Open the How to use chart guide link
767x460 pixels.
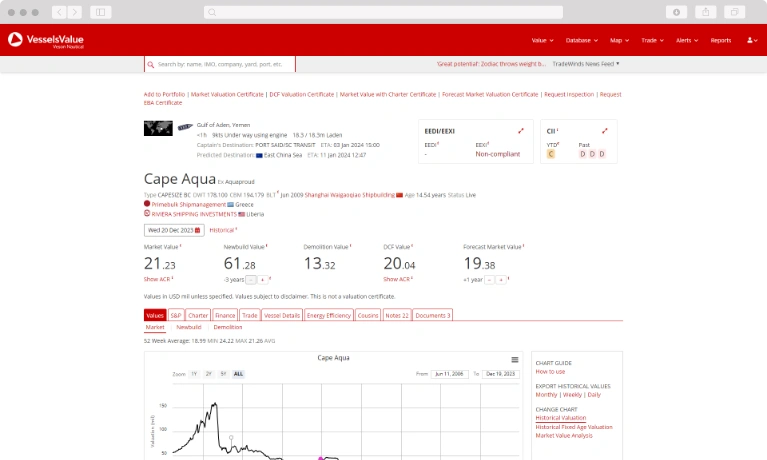550,371
